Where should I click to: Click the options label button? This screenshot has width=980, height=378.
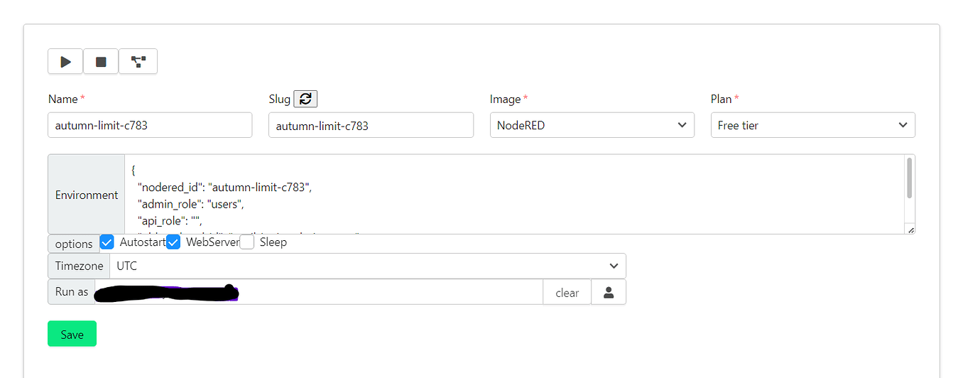[74, 244]
